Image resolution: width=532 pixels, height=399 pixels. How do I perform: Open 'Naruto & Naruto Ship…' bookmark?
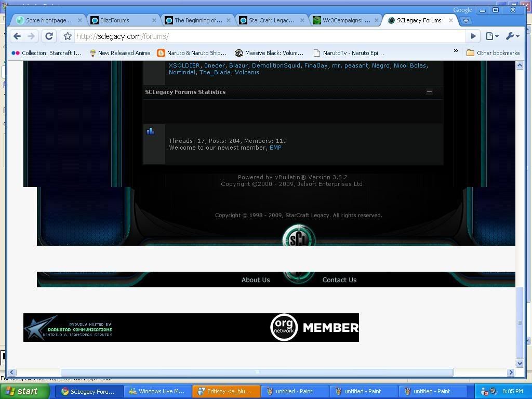[x=192, y=53]
